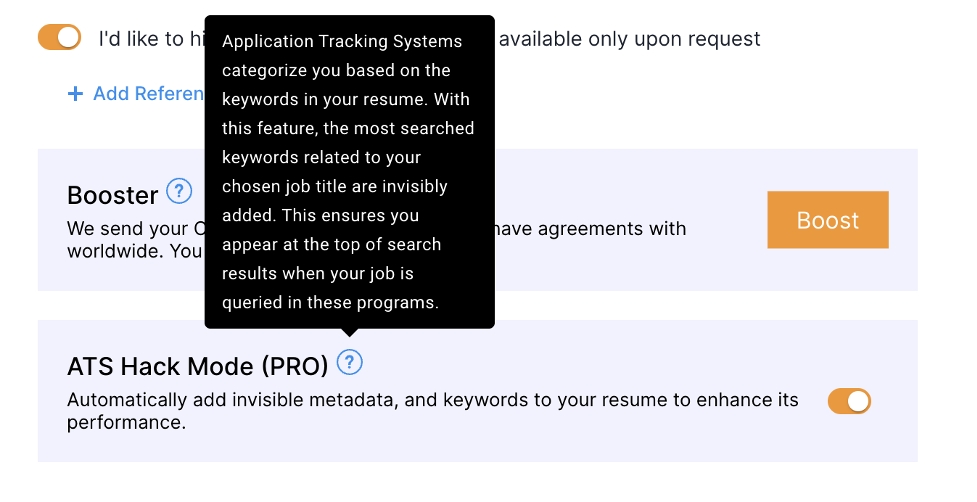Toggle the hide references switch
This screenshot has height=502, width=977.
(59, 38)
